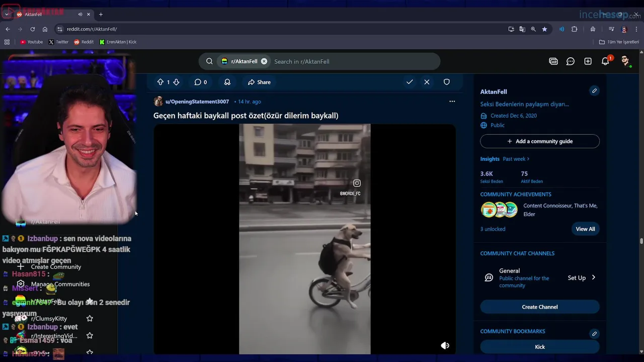Downvote the post with the down arrow
The height and width of the screenshot is (362, 644).
point(176,82)
